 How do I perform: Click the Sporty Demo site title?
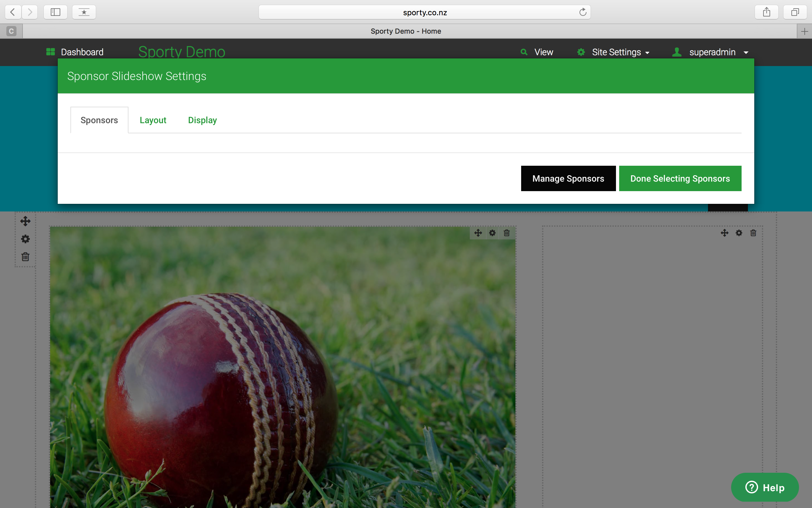pyautogui.click(x=181, y=52)
